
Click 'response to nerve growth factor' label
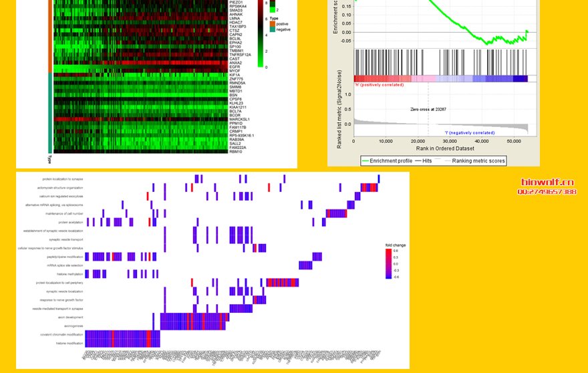coord(61,300)
